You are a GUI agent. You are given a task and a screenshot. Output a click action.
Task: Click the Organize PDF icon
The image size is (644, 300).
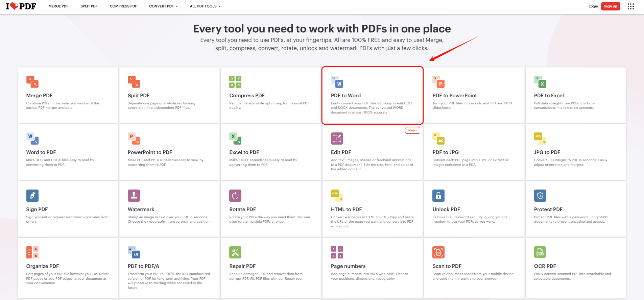32,252
